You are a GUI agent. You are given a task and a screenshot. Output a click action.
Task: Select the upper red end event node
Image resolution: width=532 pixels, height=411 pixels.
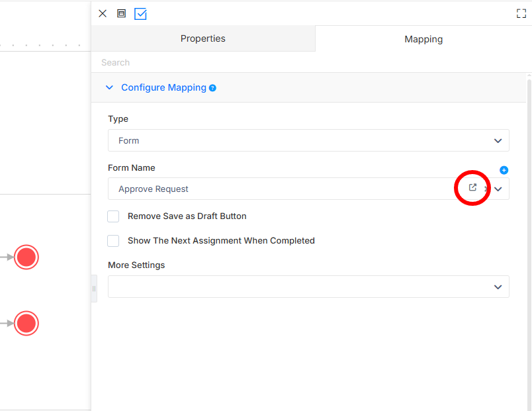pyautogui.click(x=26, y=257)
